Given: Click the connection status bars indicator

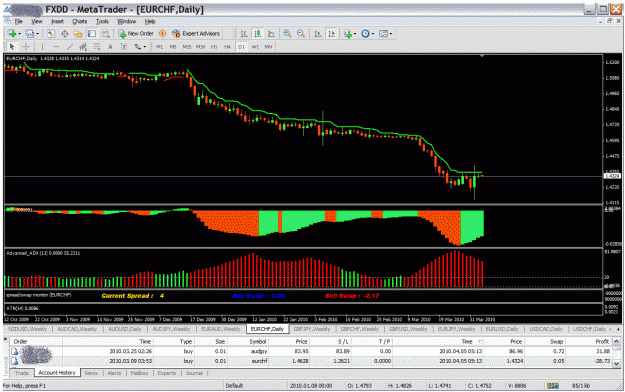Looking at the screenshot, I should point(552,386).
